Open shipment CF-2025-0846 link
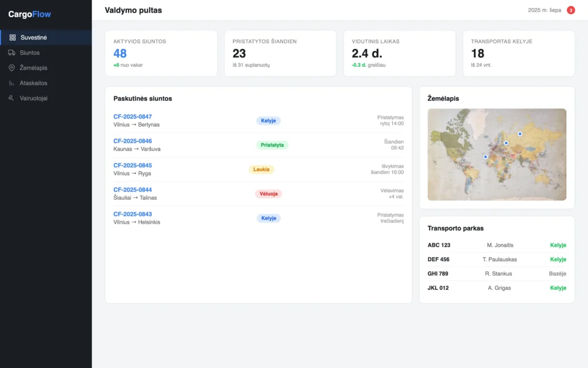This screenshot has height=368, width=588. point(133,141)
